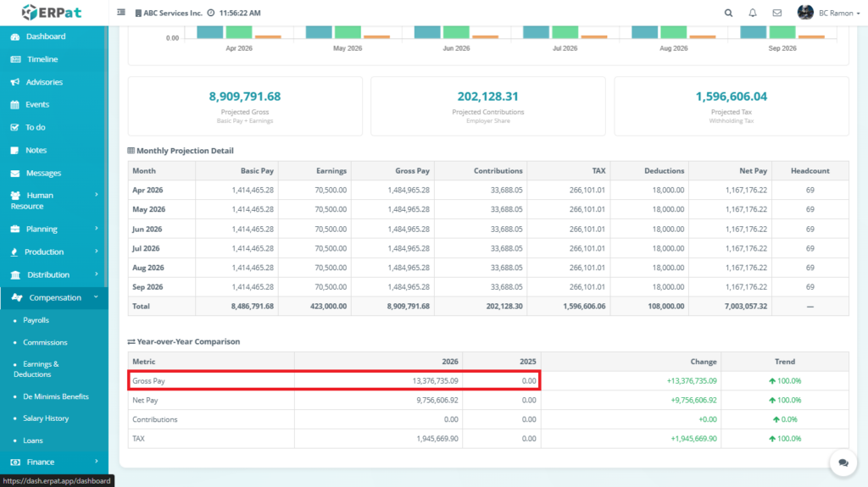Toggle the sidebar hamburger menu icon
This screenshot has height=487, width=868.
point(121,13)
